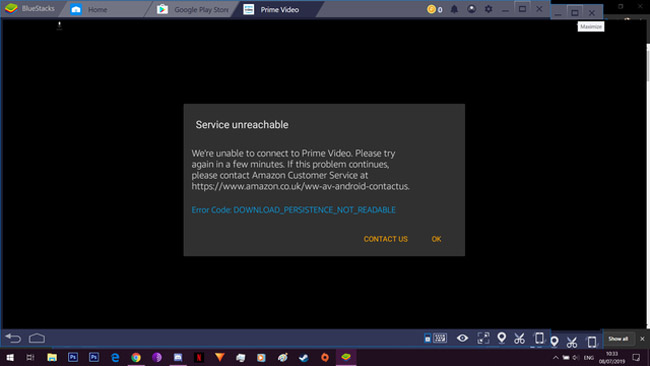Set location in front window toolbar

click(x=501, y=338)
